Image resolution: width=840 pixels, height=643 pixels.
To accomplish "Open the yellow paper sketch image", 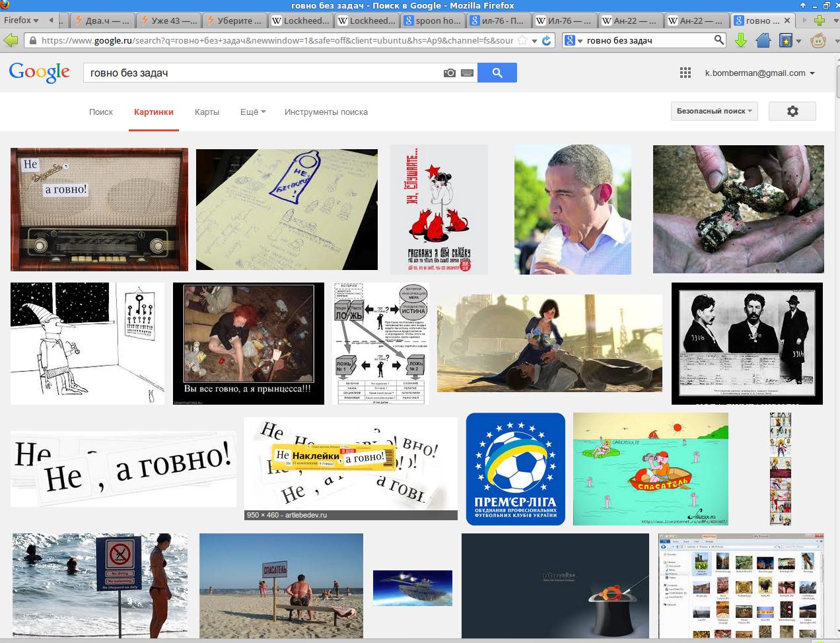I will tap(287, 209).
